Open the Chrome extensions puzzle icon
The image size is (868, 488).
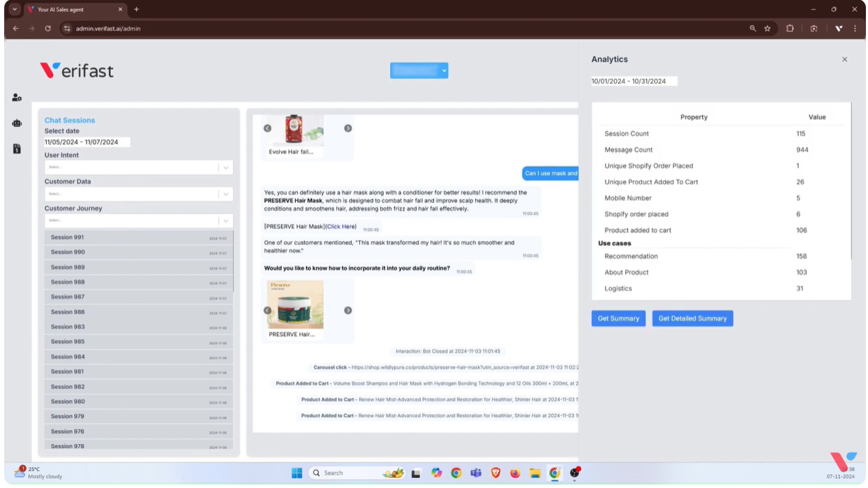789,29
